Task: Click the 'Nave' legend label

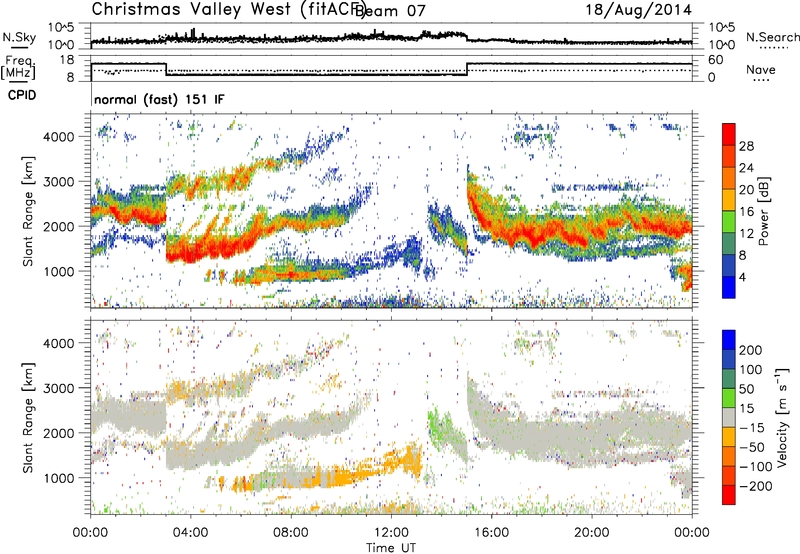Action: coord(761,69)
